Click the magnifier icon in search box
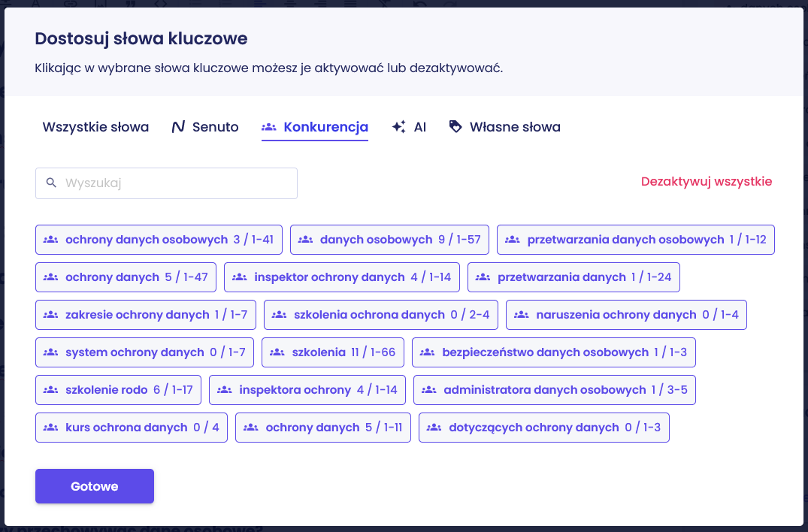Image resolution: width=808 pixels, height=532 pixels. coord(51,183)
